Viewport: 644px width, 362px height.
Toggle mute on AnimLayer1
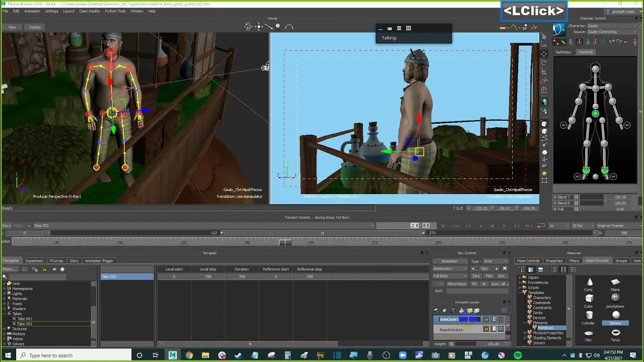(x=501, y=319)
